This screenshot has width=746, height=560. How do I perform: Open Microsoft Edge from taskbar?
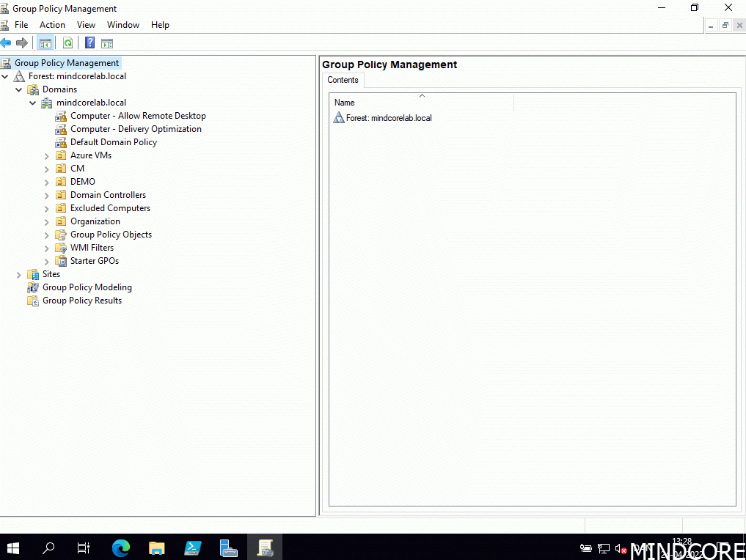[120, 548]
